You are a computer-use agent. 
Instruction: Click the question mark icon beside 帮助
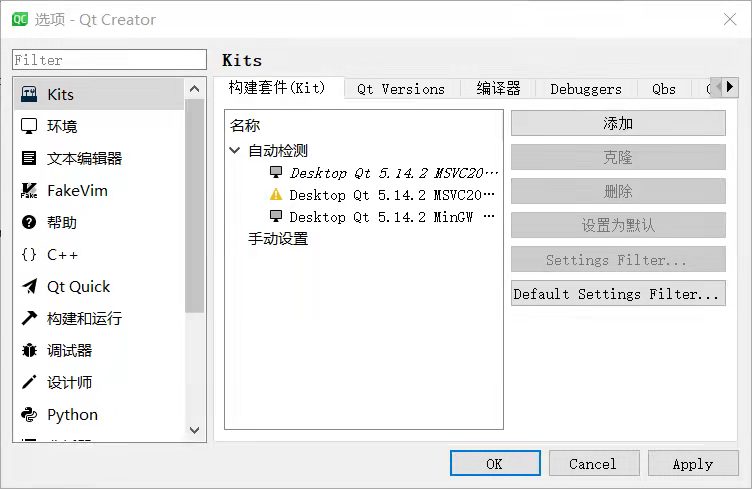point(29,222)
